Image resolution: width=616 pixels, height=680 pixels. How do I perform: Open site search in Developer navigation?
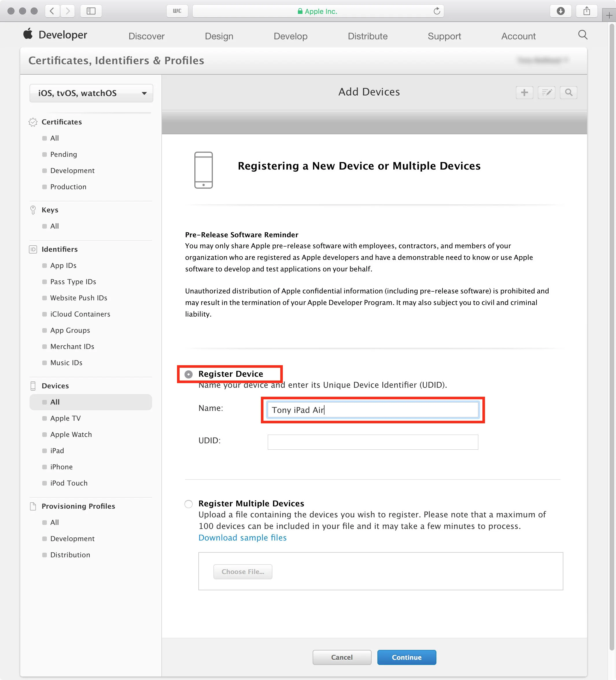tap(583, 35)
